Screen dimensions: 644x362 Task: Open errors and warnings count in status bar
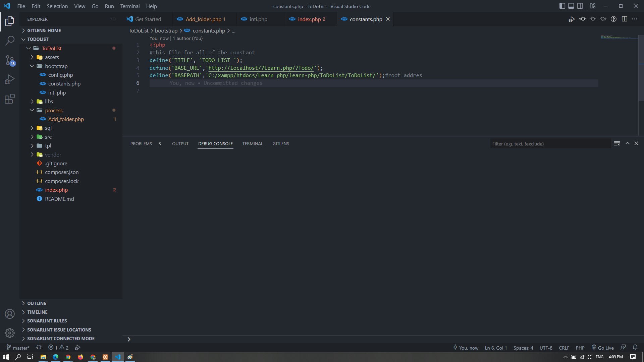pos(58,348)
